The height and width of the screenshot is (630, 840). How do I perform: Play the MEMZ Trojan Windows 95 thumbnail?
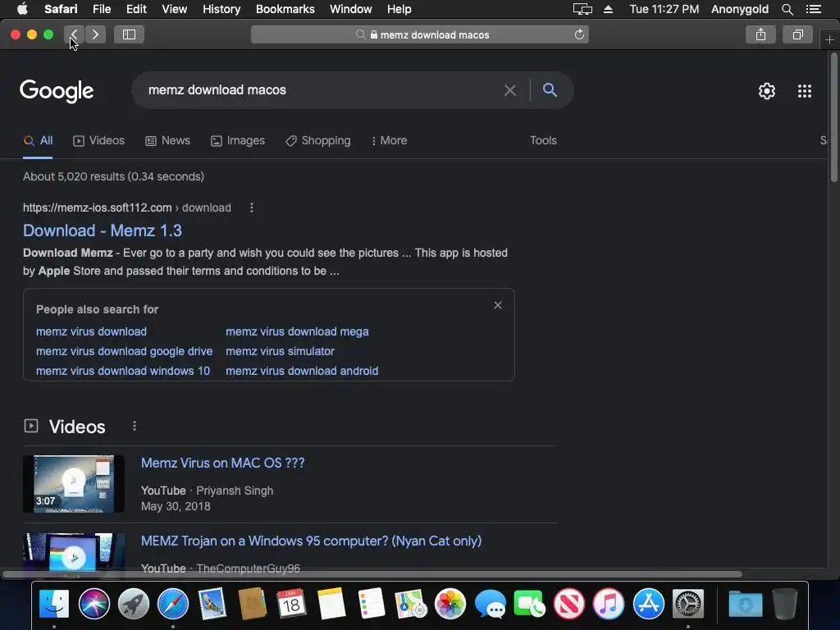(x=74, y=555)
